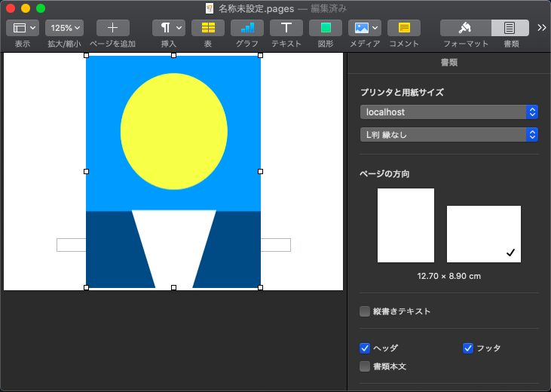Open the graph chart icon menu
The width and height of the screenshot is (551, 392).
(247, 28)
